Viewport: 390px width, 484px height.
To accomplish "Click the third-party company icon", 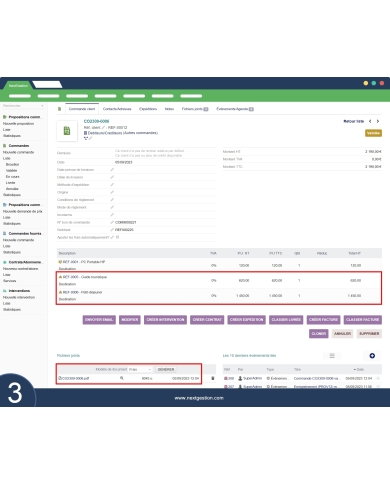I will 85,133.
